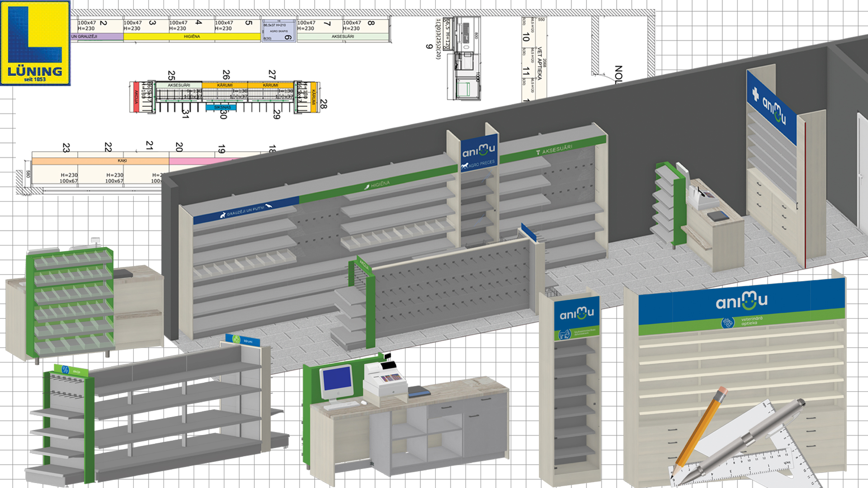
Task: Click module number 2 in the floor plan
Action: point(104,23)
